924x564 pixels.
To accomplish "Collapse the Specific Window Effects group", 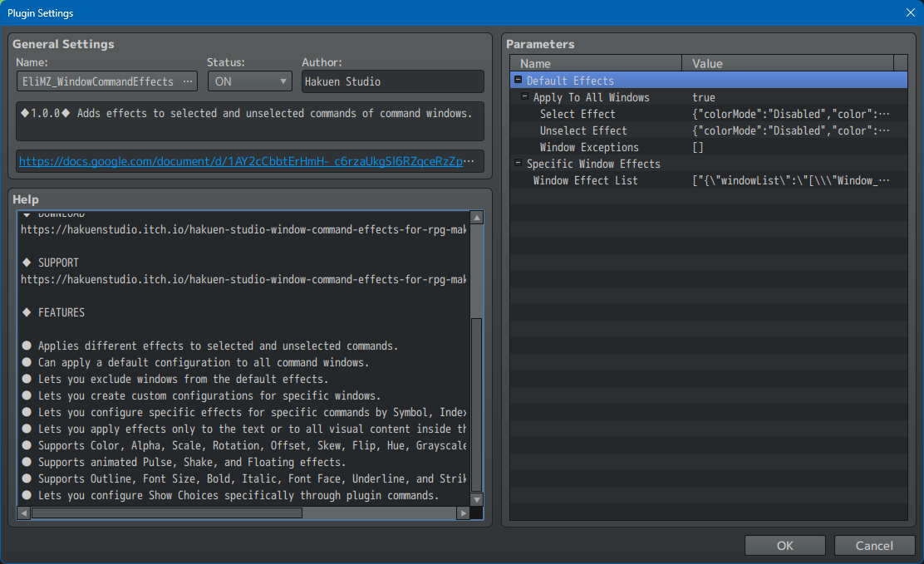I will [x=518, y=163].
